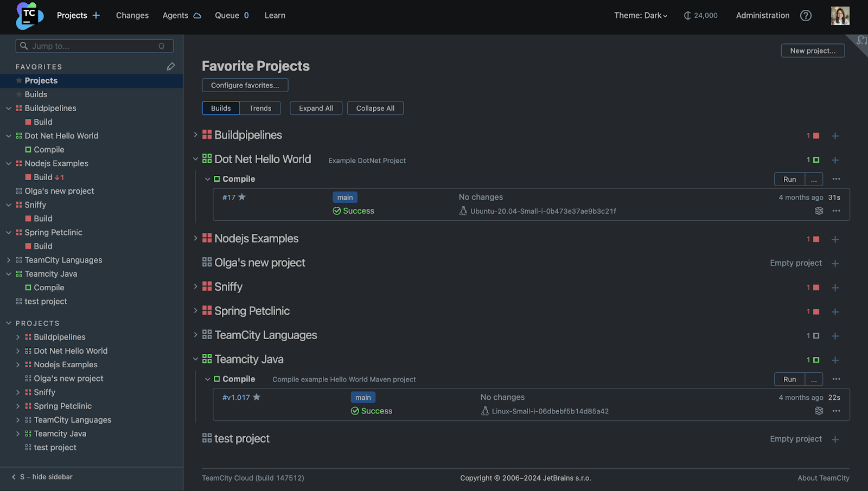Viewport: 868px width, 491px height.
Task: Collapse the PROJECTS section in sidebar
Action: (9, 323)
